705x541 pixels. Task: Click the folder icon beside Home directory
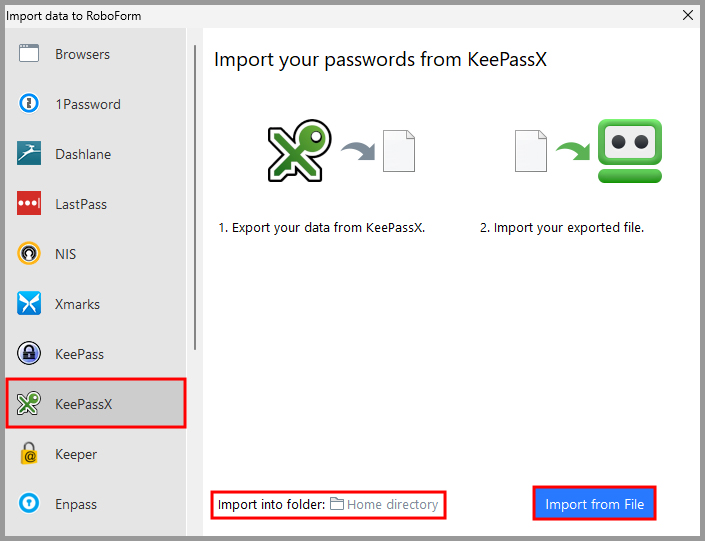(x=337, y=504)
